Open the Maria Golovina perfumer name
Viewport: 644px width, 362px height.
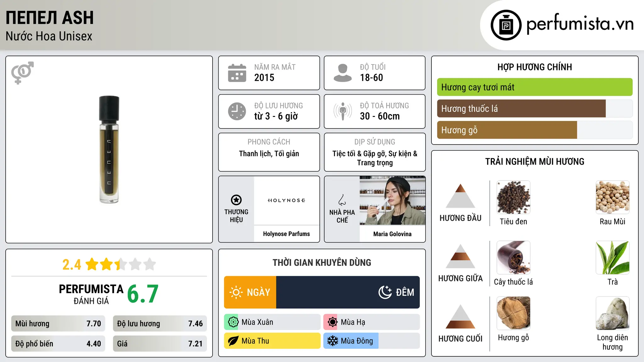coord(392,234)
